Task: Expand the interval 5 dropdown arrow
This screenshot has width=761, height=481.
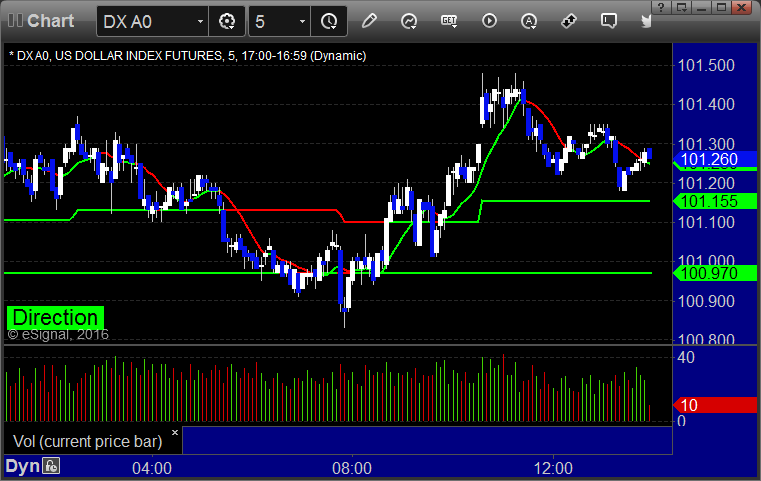Action: pyautogui.click(x=302, y=21)
